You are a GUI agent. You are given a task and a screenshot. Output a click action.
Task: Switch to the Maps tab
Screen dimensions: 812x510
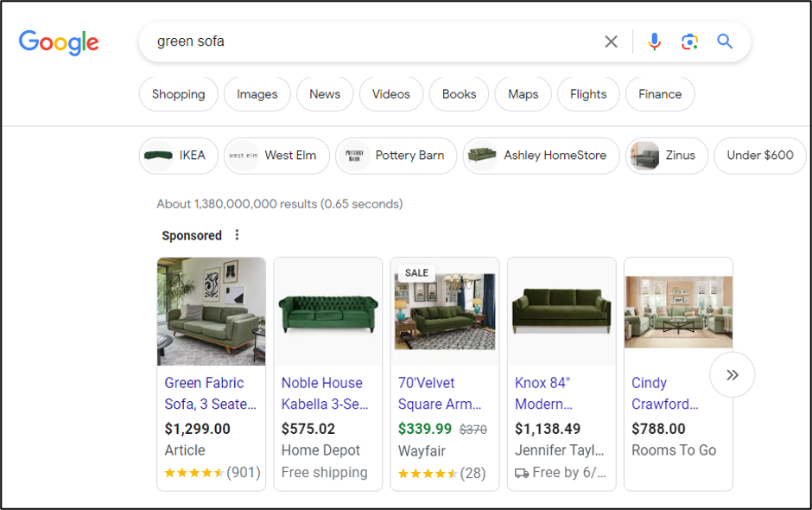(x=523, y=94)
